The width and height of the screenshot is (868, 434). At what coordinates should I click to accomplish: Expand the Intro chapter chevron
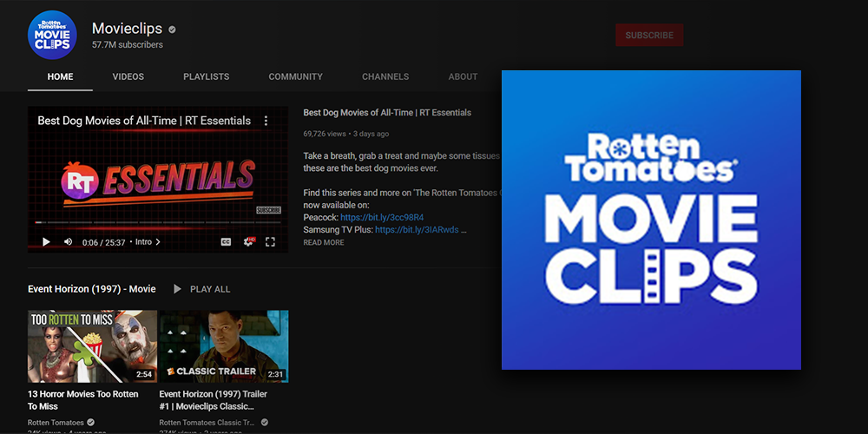click(x=158, y=242)
